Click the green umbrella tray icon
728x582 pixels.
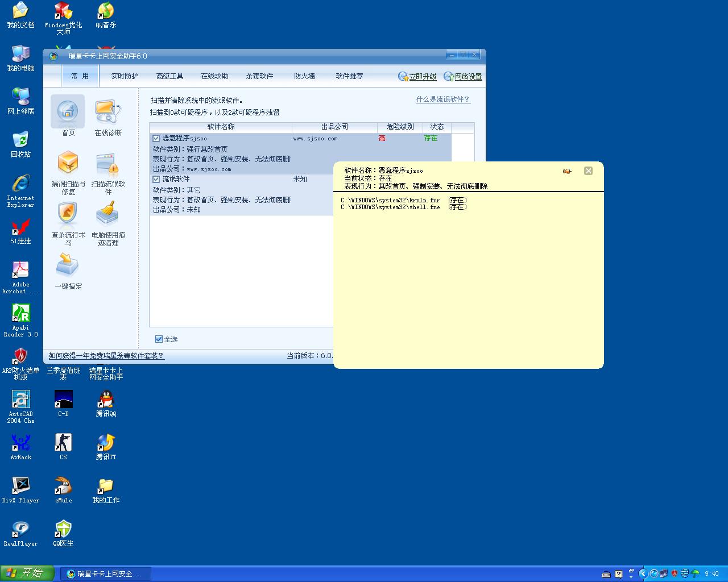point(695,574)
